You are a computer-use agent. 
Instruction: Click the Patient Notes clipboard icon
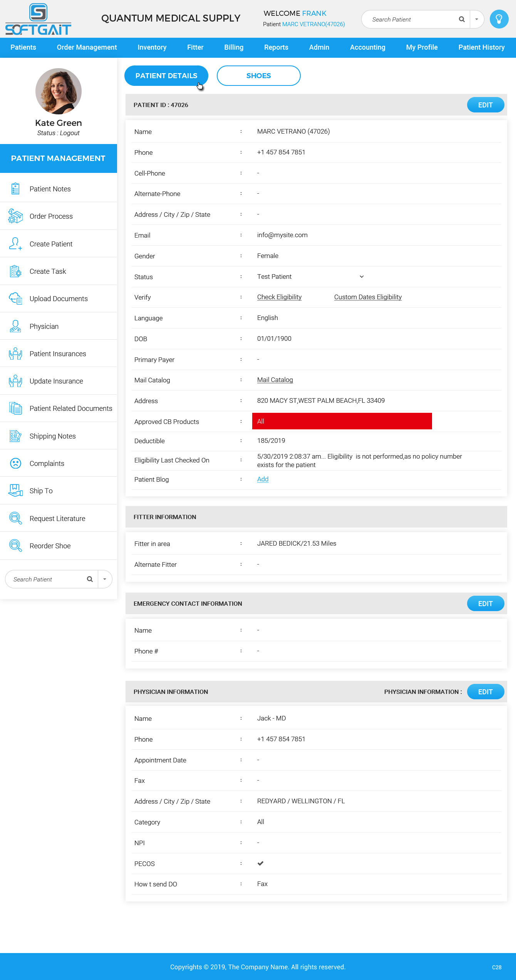click(x=15, y=189)
